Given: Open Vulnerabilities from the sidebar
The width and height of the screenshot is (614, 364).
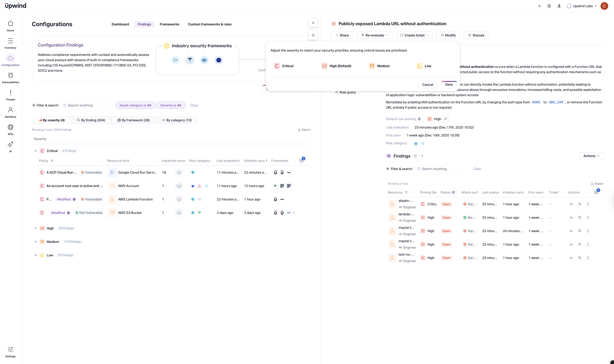Looking at the screenshot, I should coord(10,78).
